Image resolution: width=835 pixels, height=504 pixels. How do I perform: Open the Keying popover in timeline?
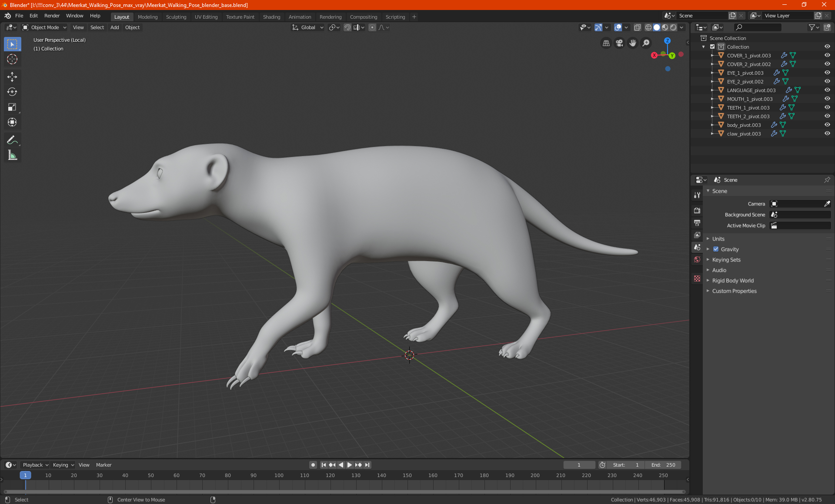coord(63,465)
